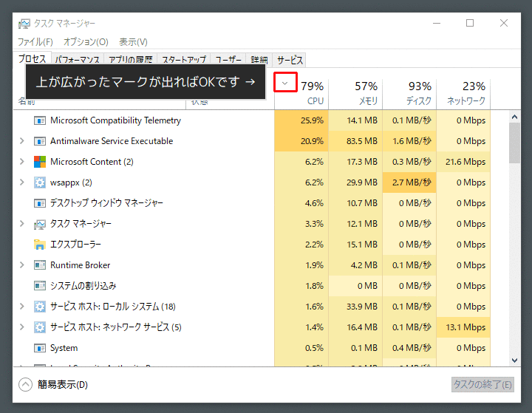Open the オプション(O) menu
The width and height of the screenshot is (532, 413).
tap(86, 42)
